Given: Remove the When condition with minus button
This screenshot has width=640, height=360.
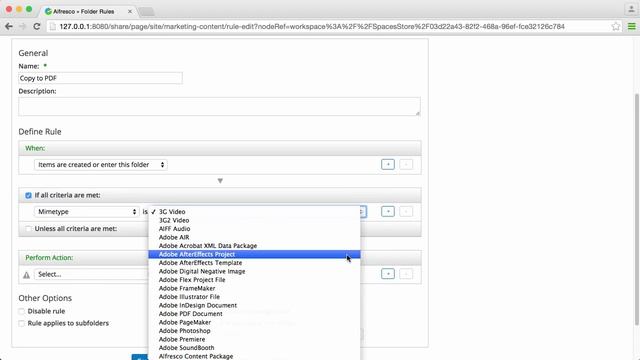Looking at the screenshot, I should point(406,164).
